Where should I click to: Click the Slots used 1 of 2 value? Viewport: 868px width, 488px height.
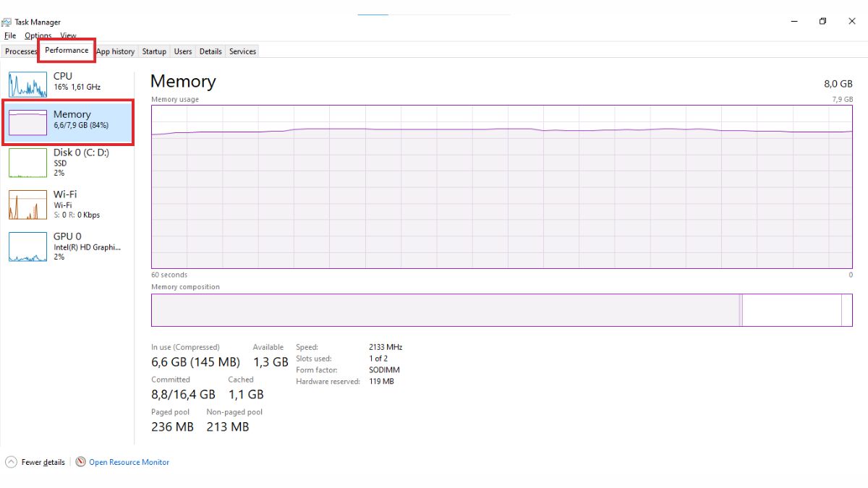pyautogui.click(x=378, y=359)
